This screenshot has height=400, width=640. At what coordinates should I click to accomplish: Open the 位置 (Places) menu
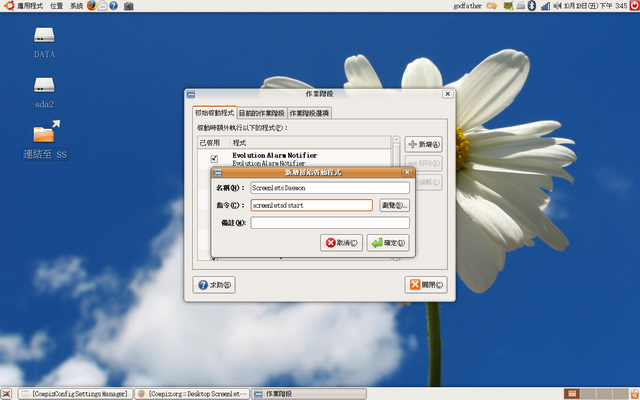click(56, 6)
